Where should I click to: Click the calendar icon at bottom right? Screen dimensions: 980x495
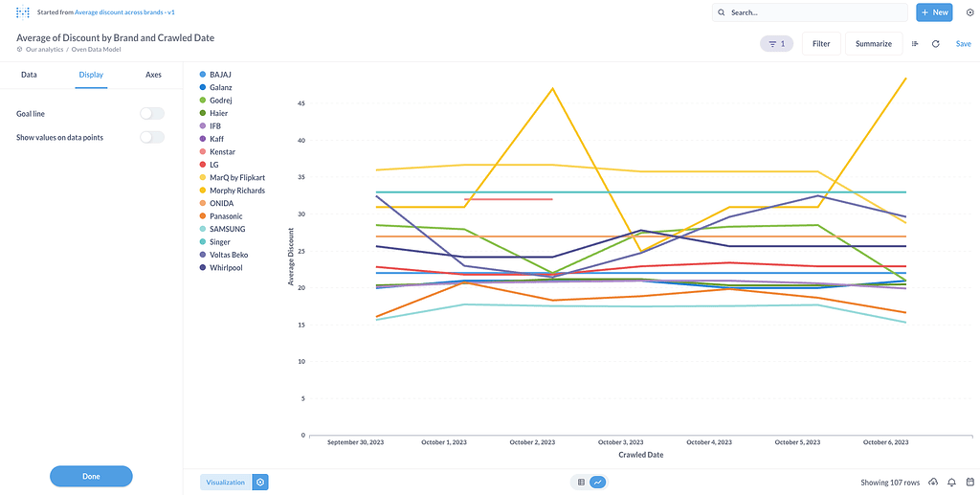(x=969, y=483)
